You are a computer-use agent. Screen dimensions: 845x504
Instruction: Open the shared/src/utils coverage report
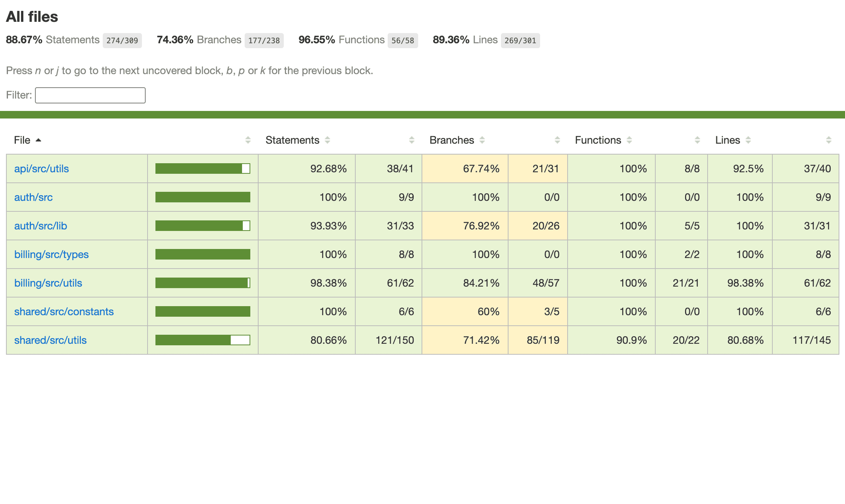click(x=50, y=340)
